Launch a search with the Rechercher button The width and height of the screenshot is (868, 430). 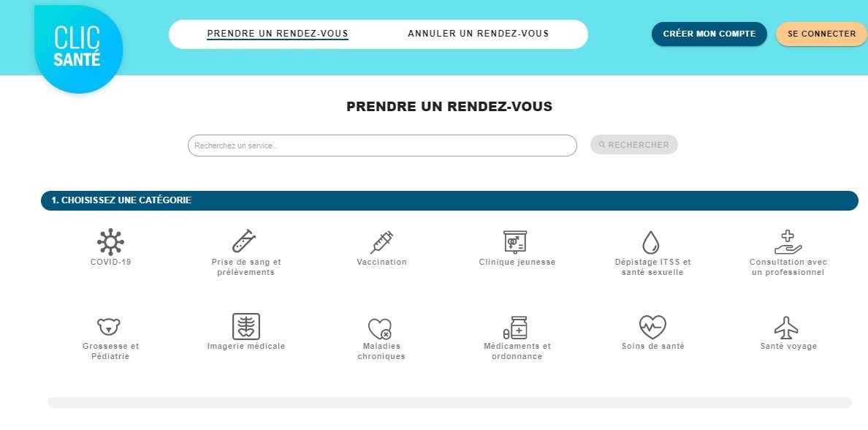point(633,144)
